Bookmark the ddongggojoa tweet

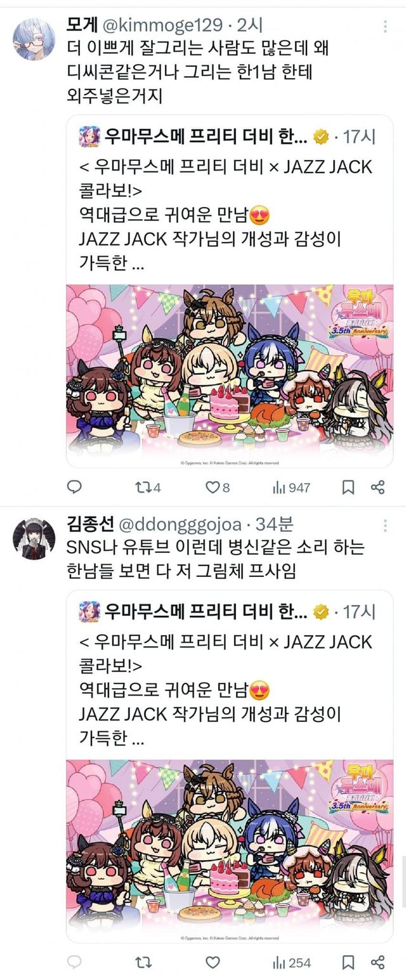(348, 962)
